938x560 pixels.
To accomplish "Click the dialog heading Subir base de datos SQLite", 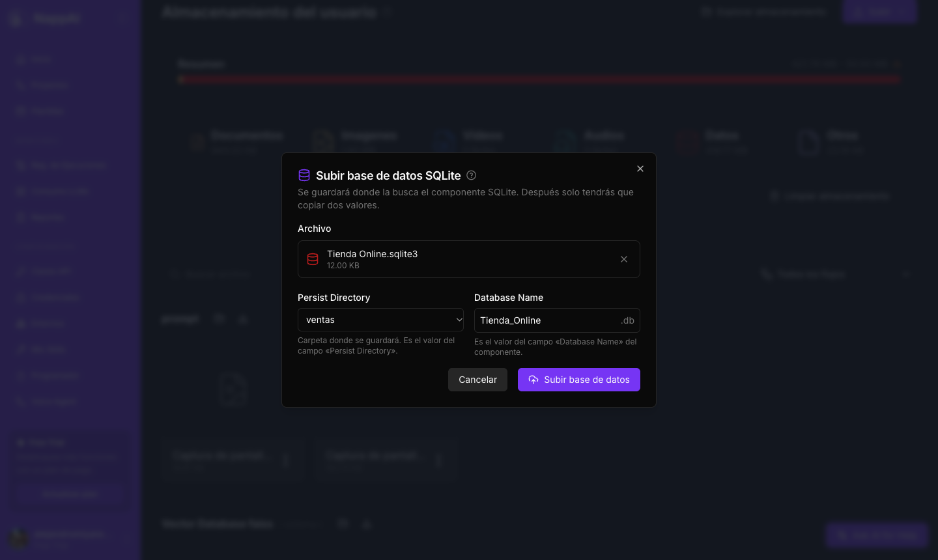I will [x=388, y=175].
